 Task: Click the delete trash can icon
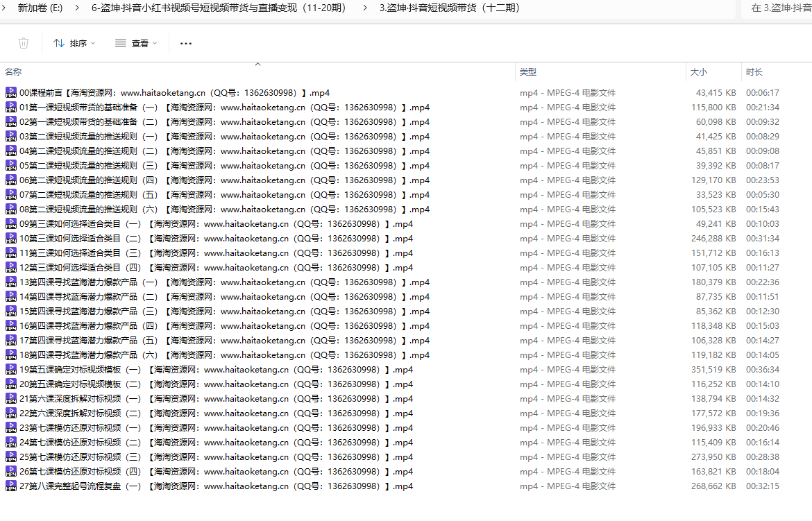[x=24, y=43]
